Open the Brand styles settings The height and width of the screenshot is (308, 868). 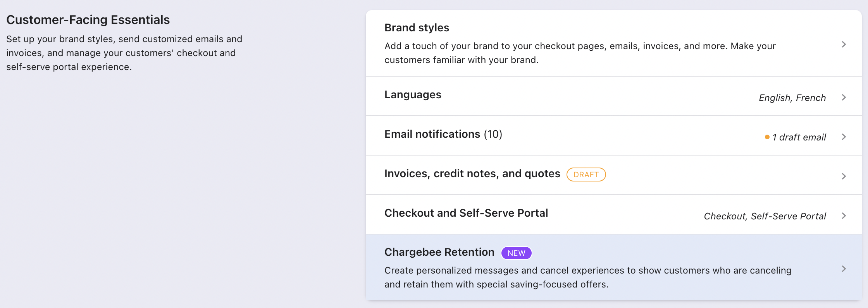417,28
